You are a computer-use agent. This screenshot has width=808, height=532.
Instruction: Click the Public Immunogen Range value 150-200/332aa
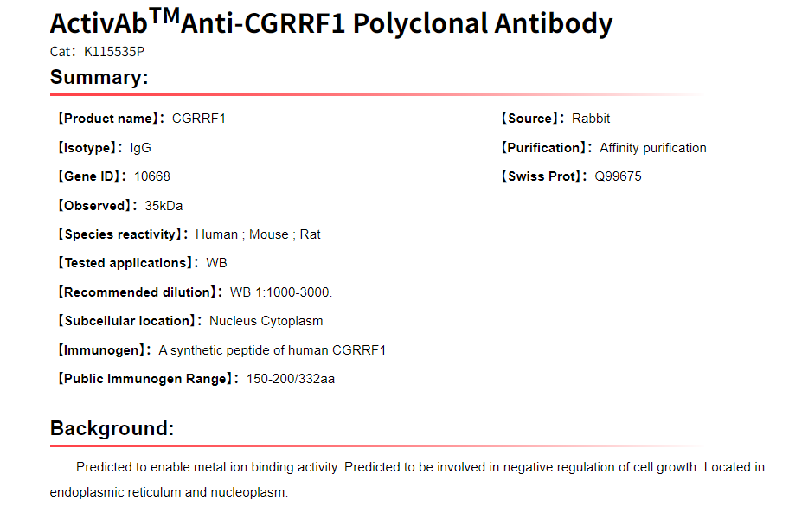(291, 379)
